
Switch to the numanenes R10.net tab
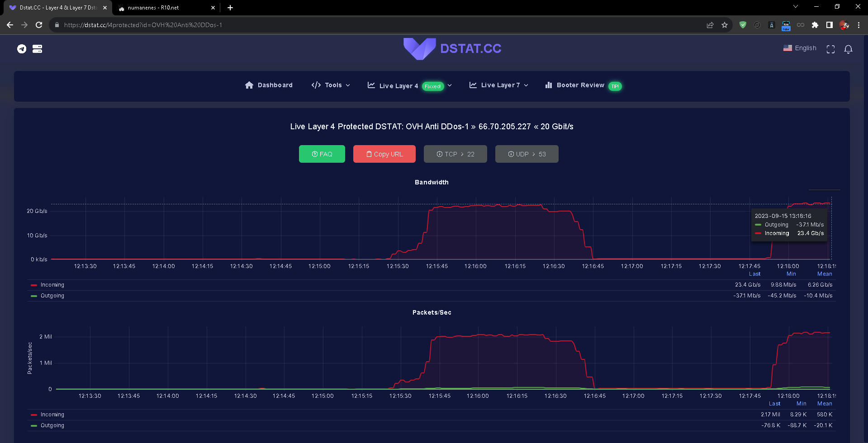166,8
